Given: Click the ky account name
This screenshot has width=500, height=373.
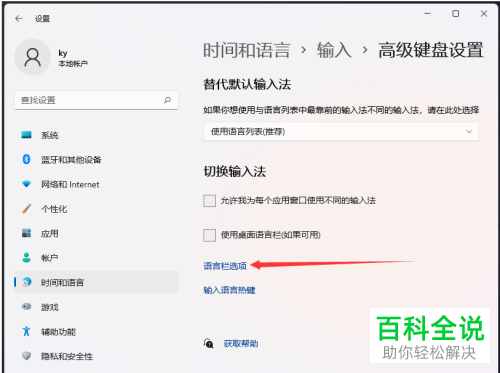Looking at the screenshot, I should (63, 53).
